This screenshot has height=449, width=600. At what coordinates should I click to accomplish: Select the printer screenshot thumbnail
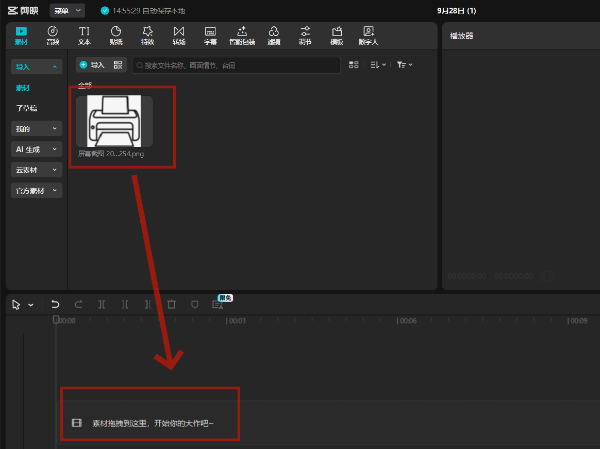(114, 120)
